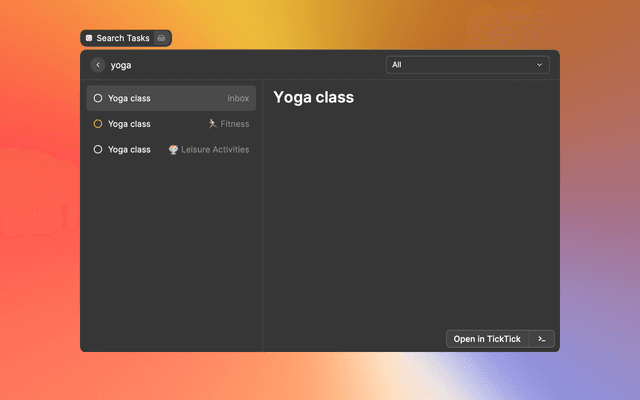Click the search field containing yoga
This screenshot has width=640, height=400.
coord(240,65)
